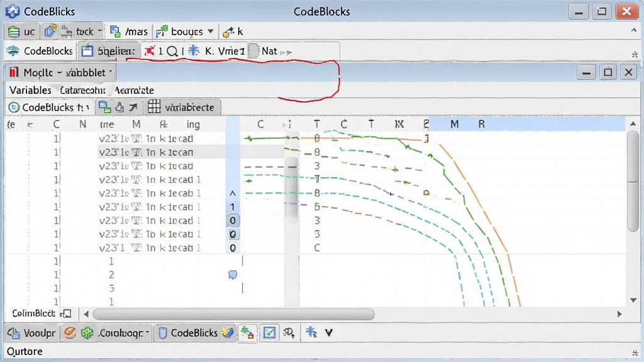This screenshot has width=644, height=362.
Task: Click the green arrow with red box icon
Action: click(247, 333)
